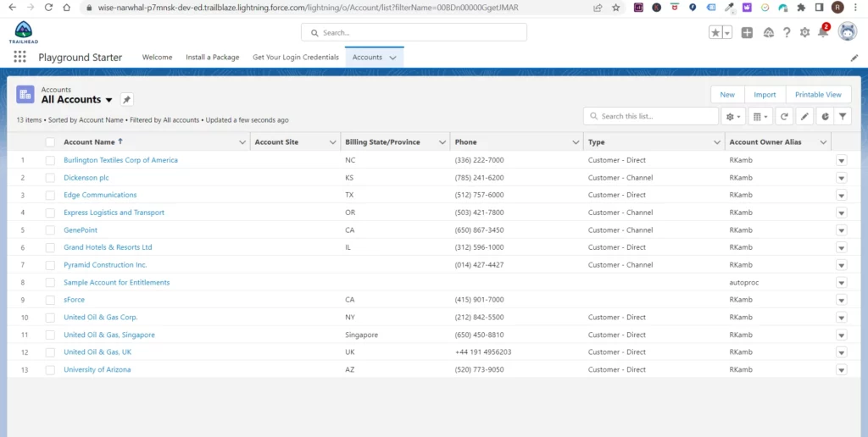Show row actions for University of Arizona
Viewport: 868px width, 437px height.
click(842, 370)
